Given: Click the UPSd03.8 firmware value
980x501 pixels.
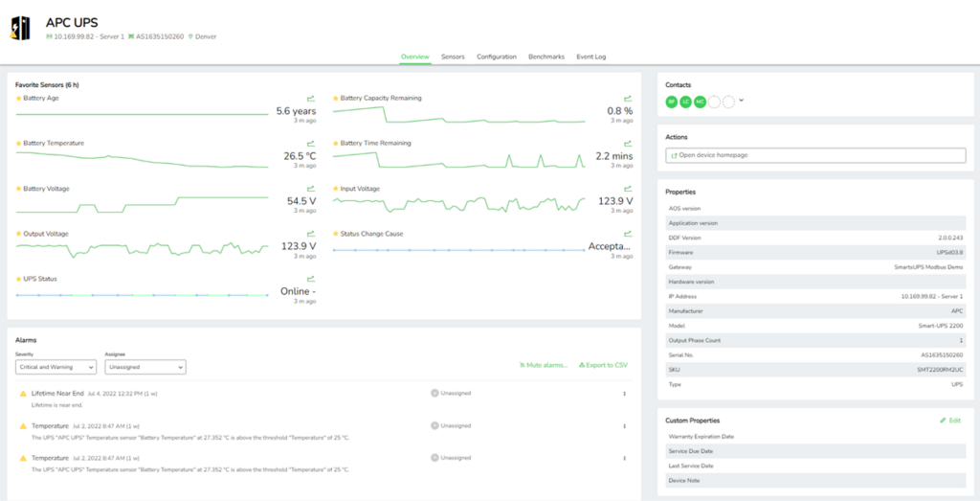Looking at the screenshot, I should coord(949,252).
